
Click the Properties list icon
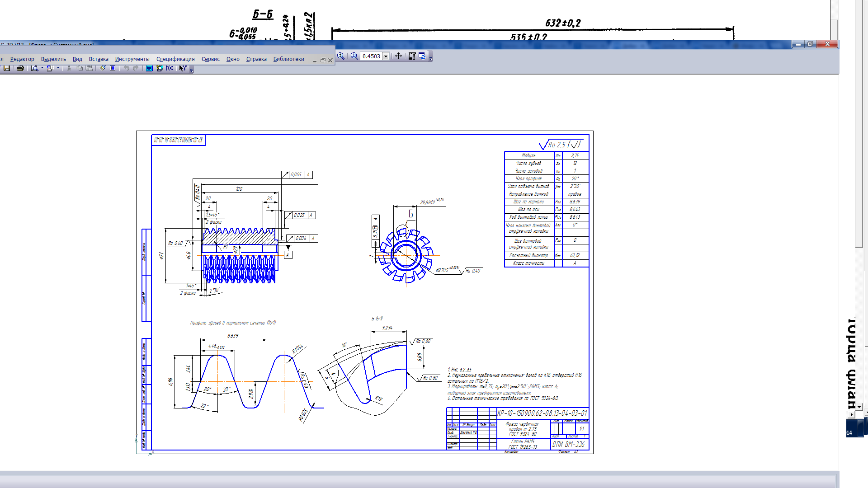(113, 68)
